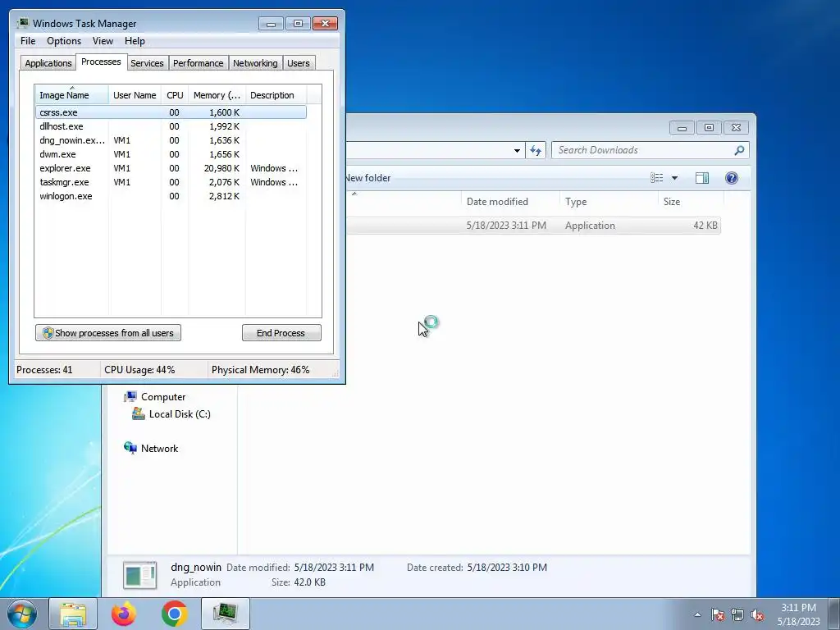Click the taskbar clock showing 3:11 PM
Screen dimensions: 840x630
point(798,614)
